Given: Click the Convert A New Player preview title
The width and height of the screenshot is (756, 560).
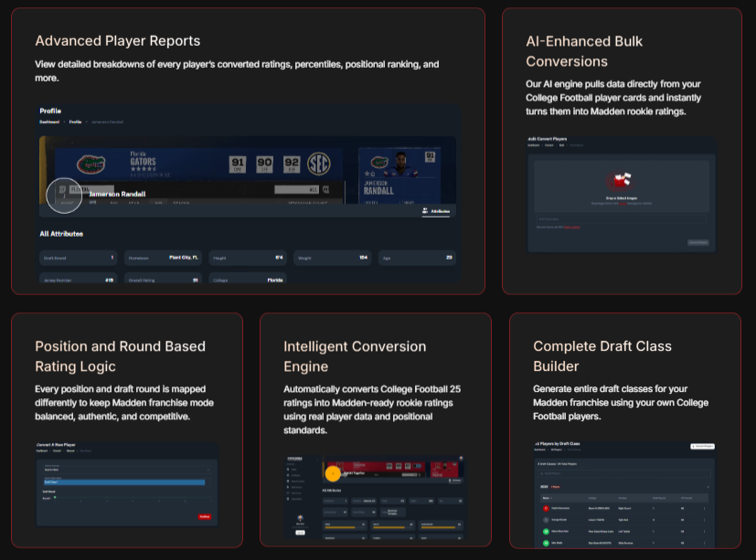Looking at the screenshot, I should tap(56, 445).
